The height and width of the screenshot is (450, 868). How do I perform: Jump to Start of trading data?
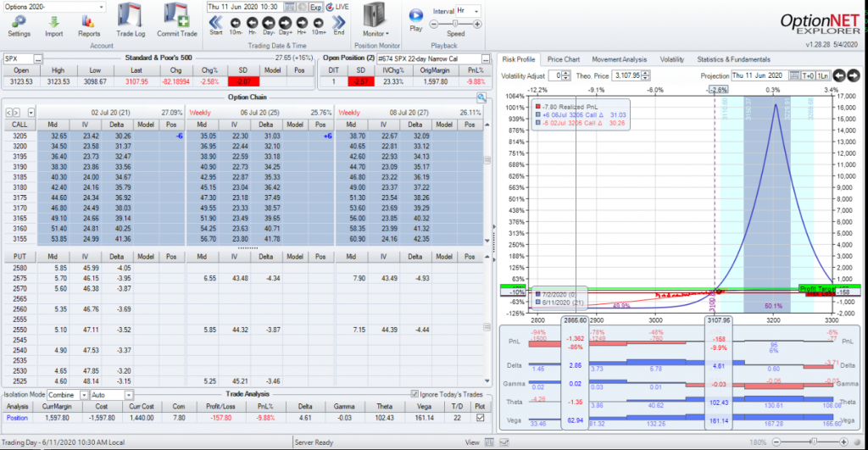[216, 22]
